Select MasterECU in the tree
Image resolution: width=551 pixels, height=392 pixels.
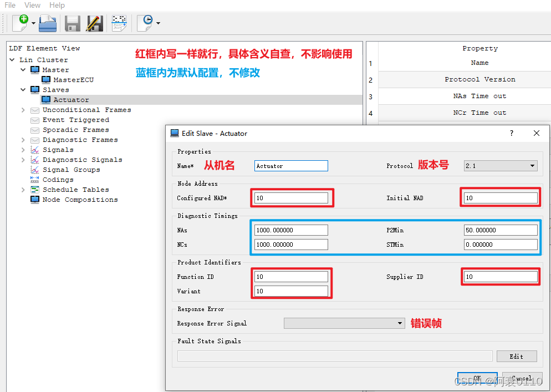click(x=73, y=80)
